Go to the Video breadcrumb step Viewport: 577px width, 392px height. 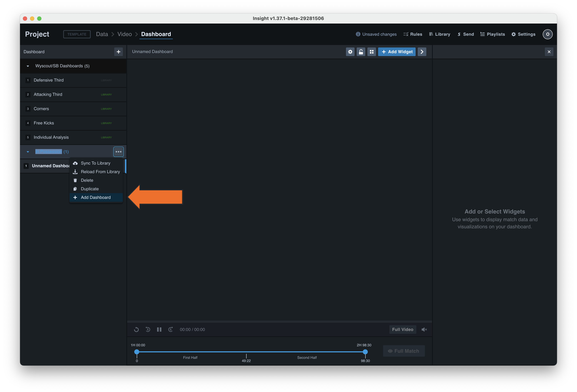[x=125, y=34]
